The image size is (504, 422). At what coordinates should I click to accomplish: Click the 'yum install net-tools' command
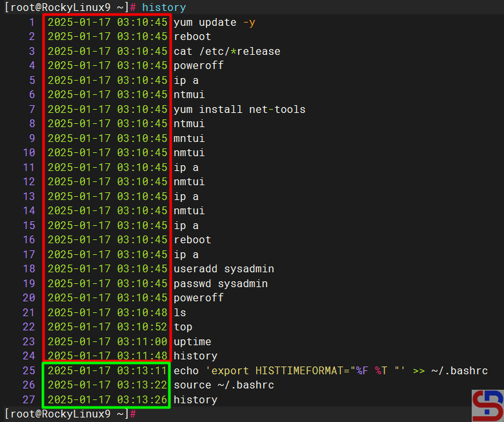click(x=239, y=109)
